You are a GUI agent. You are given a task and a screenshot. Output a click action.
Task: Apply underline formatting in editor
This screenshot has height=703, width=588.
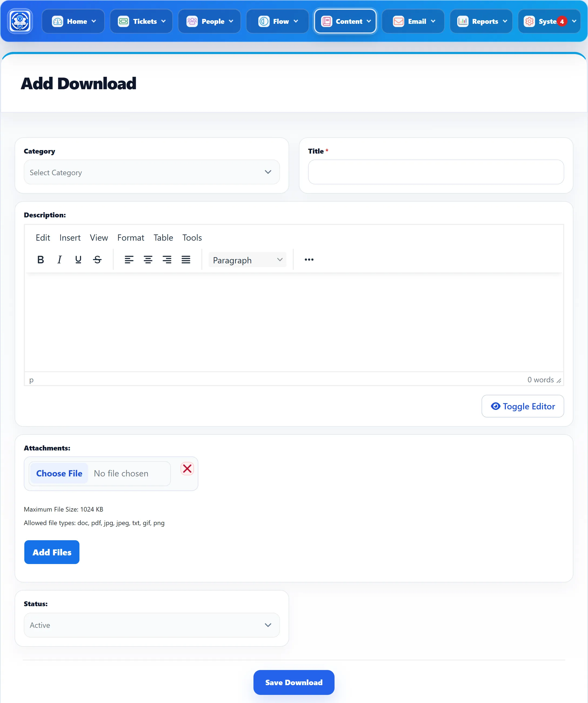pyautogui.click(x=78, y=260)
